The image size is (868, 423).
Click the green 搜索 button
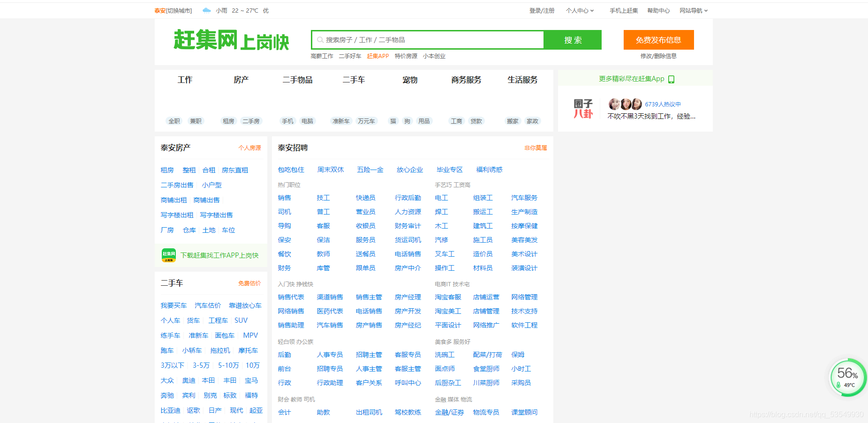(x=573, y=40)
